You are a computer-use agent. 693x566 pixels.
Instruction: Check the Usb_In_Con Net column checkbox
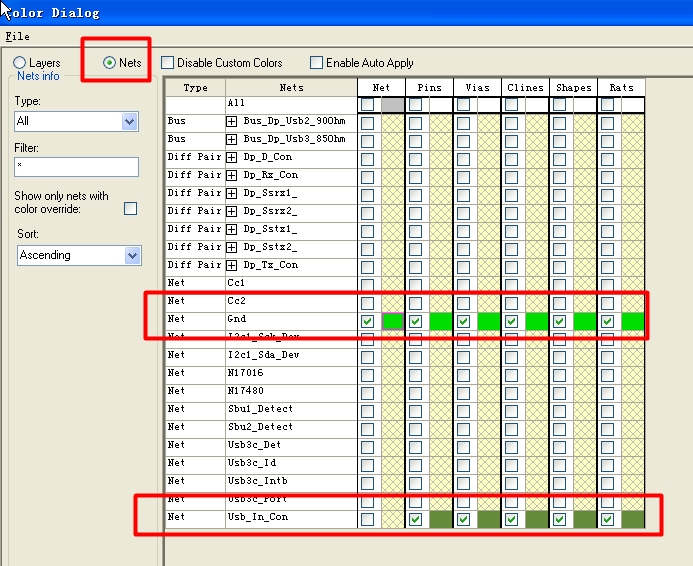point(368,519)
